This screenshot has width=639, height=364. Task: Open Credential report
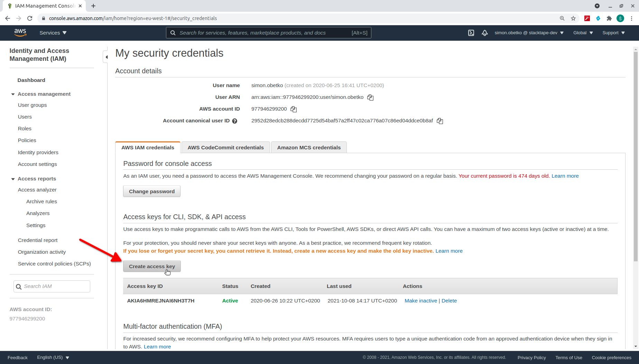pyautogui.click(x=38, y=240)
